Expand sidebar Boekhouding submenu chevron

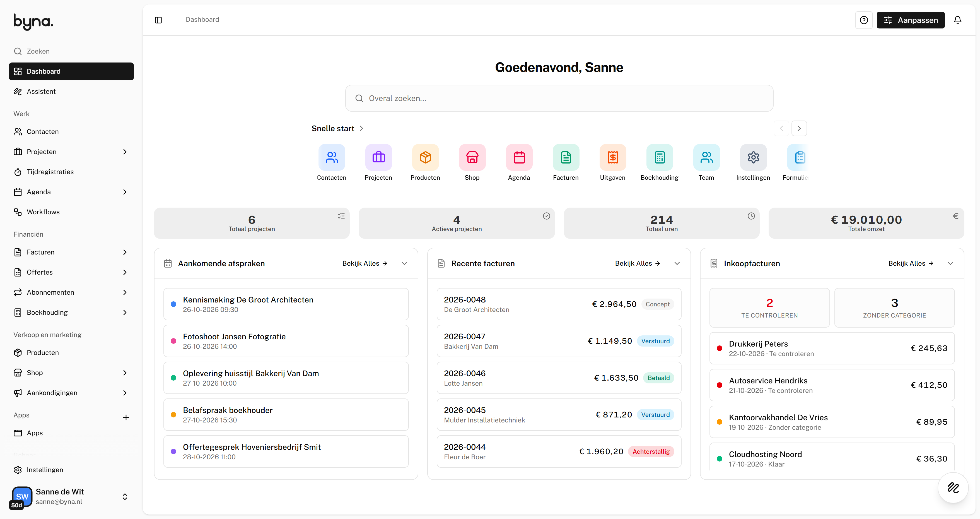pos(125,313)
